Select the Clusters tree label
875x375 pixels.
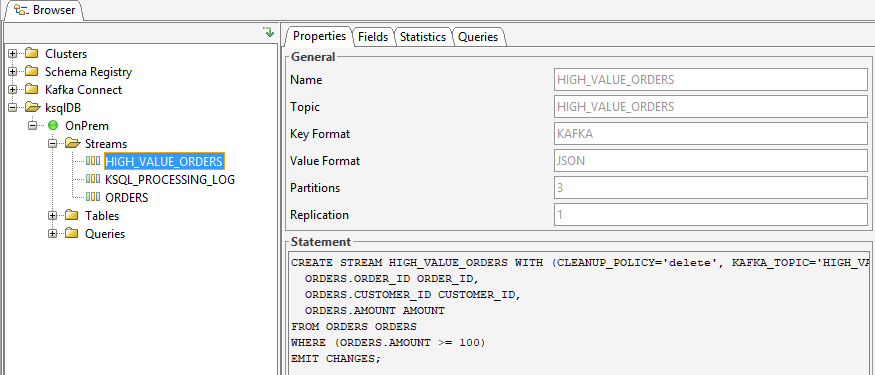click(66, 54)
